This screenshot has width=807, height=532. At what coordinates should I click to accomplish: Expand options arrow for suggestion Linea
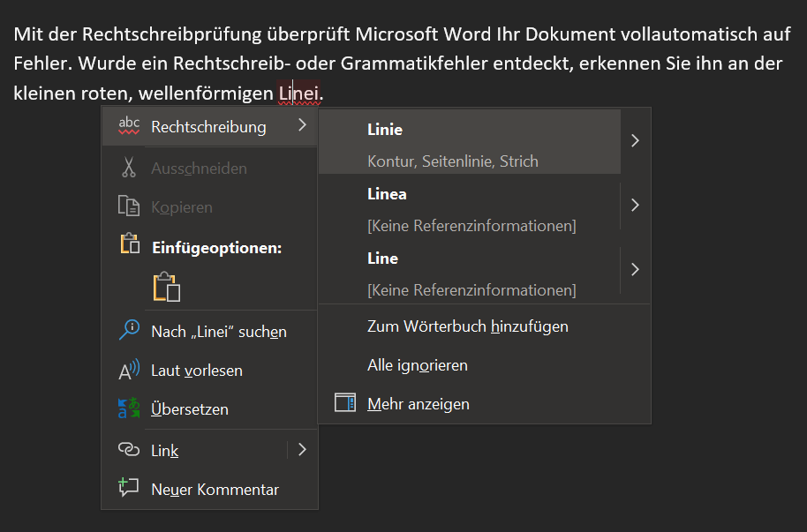[635, 206]
